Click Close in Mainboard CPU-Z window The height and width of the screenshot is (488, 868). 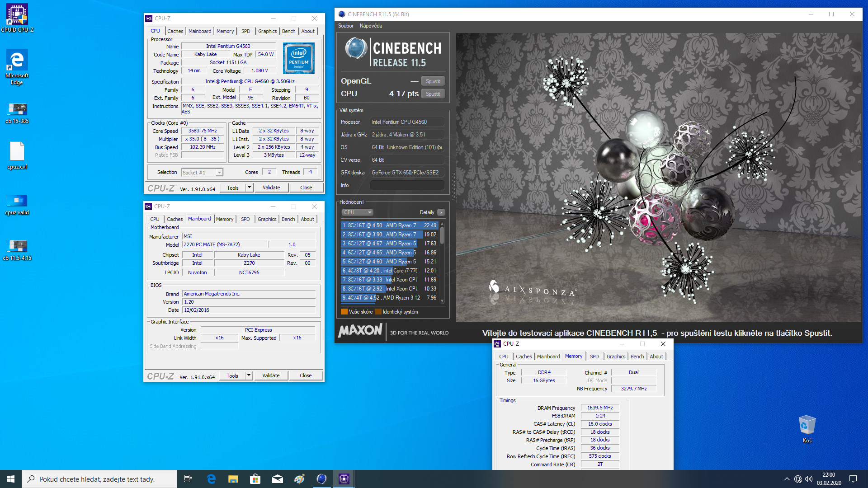pyautogui.click(x=306, y=375)
